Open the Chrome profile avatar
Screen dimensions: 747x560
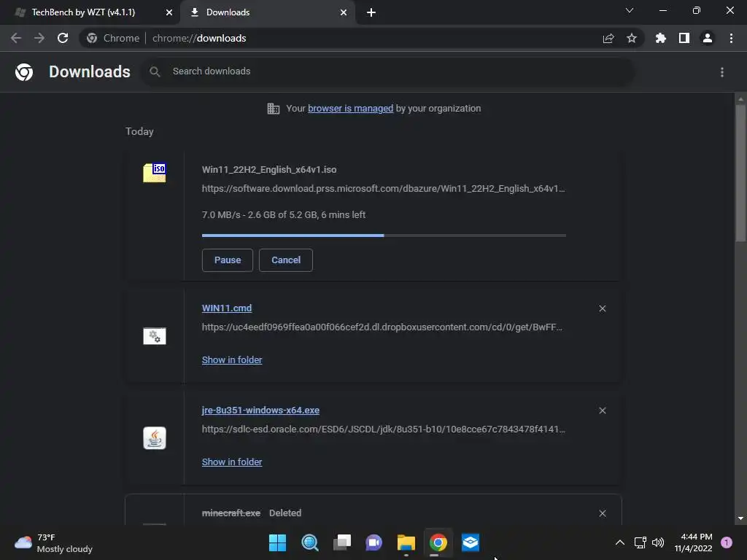[x=708, y=38]
